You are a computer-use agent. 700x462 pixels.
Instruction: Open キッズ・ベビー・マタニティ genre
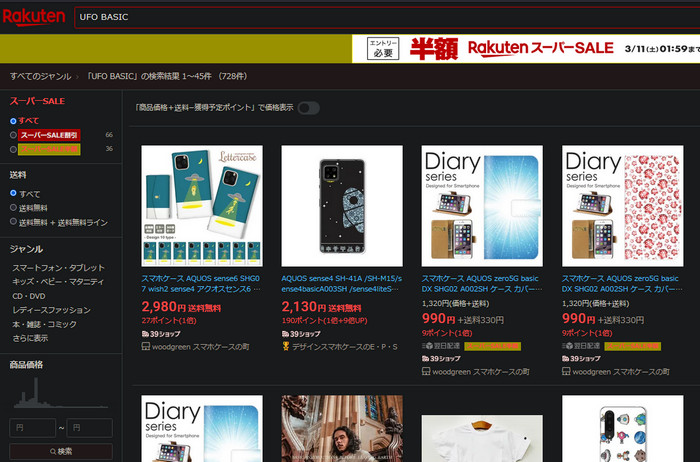pos(58,282)
